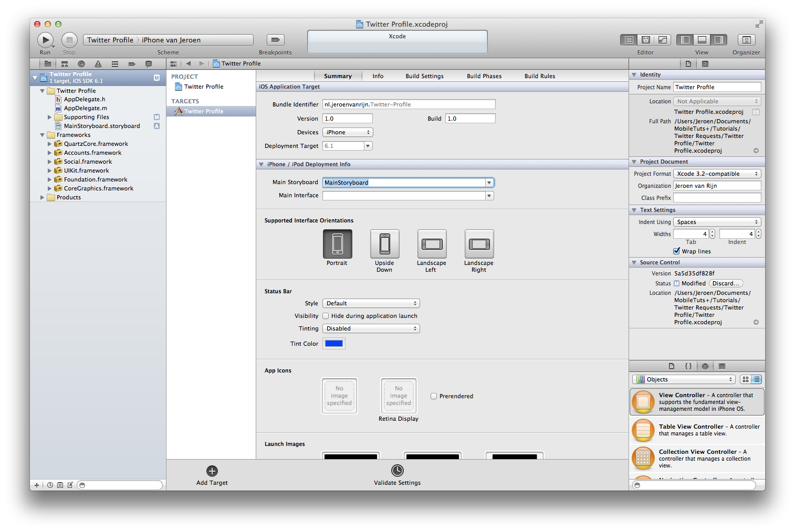The image size is (795, 532).
Task: Switch to the Build Settings tab
Action: 425,76
